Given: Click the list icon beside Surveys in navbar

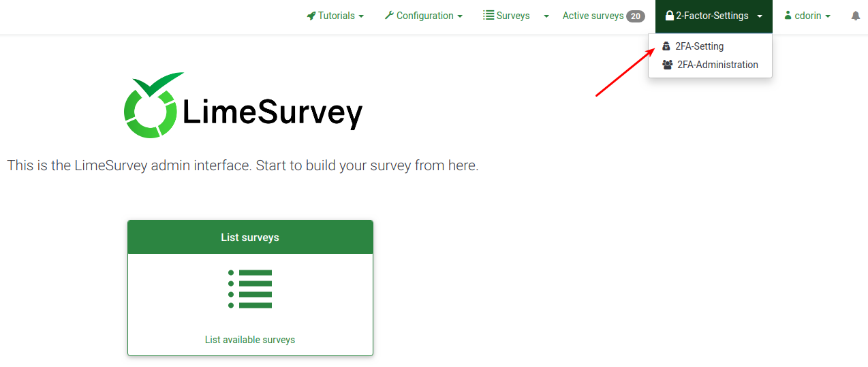Looking at the screenshot, I should point(489,16).
